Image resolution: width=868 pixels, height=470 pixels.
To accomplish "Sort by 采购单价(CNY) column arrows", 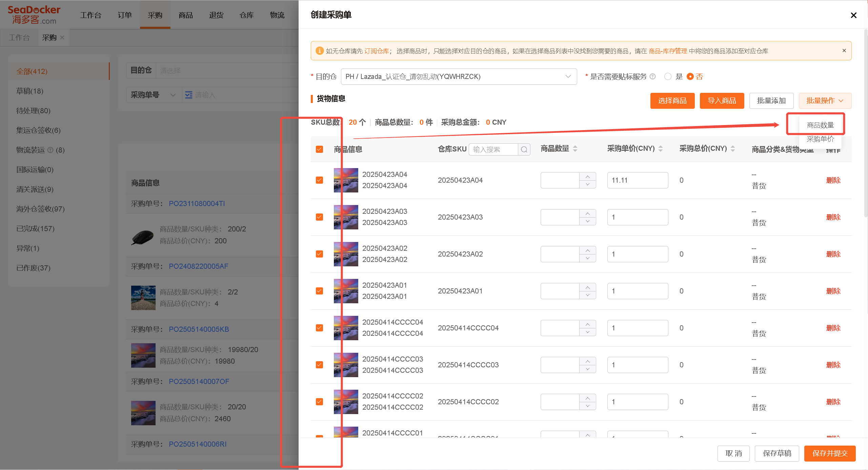I will point(661,149).
